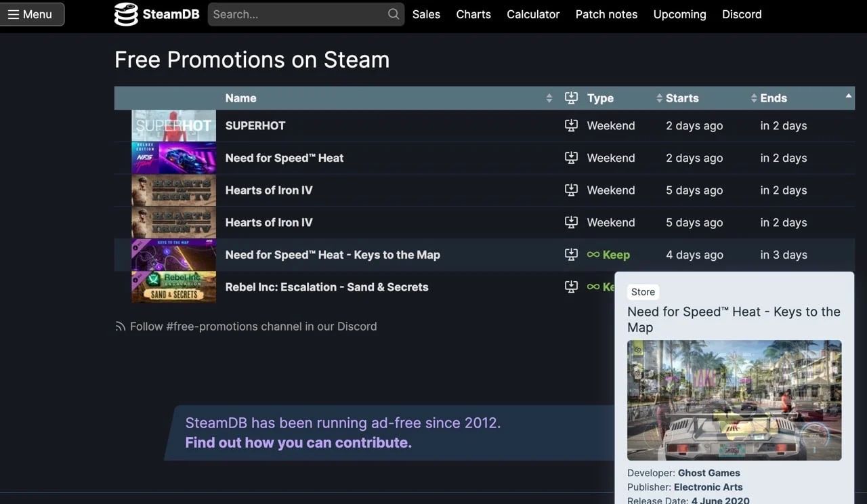The width and height of the screenshot is (867, 504).
Task: Click the infinity icon in Rebel Inc row
Action: point(593,287)
